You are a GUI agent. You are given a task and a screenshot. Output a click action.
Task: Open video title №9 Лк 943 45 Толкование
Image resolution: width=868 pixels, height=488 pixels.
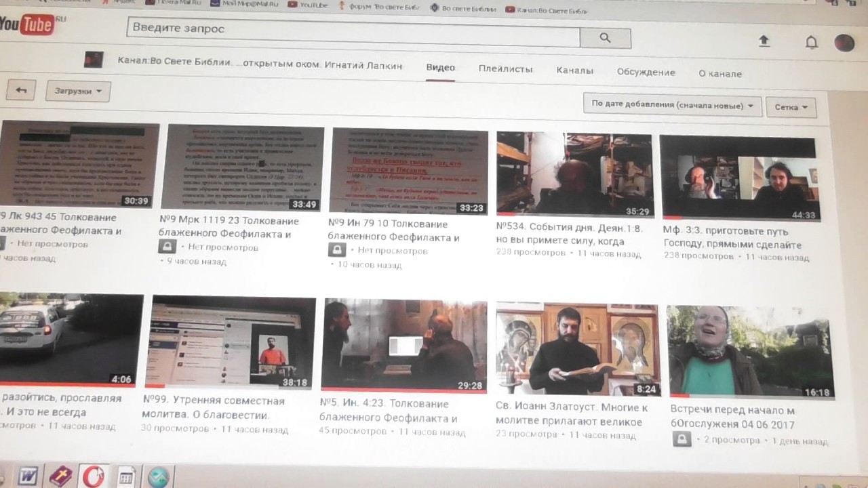[x=60, y=224]
